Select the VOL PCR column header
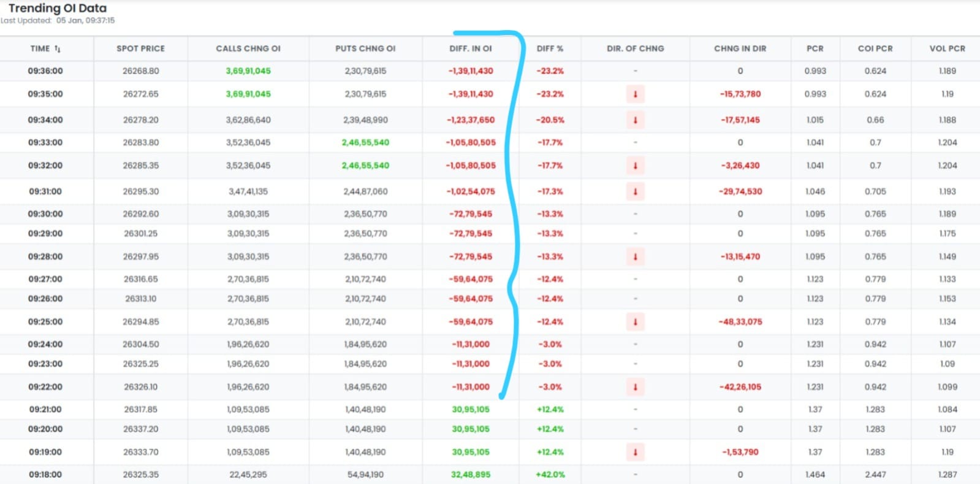Image resolution: width=980 pixels, height=484 pixels. tap(947, 48)
